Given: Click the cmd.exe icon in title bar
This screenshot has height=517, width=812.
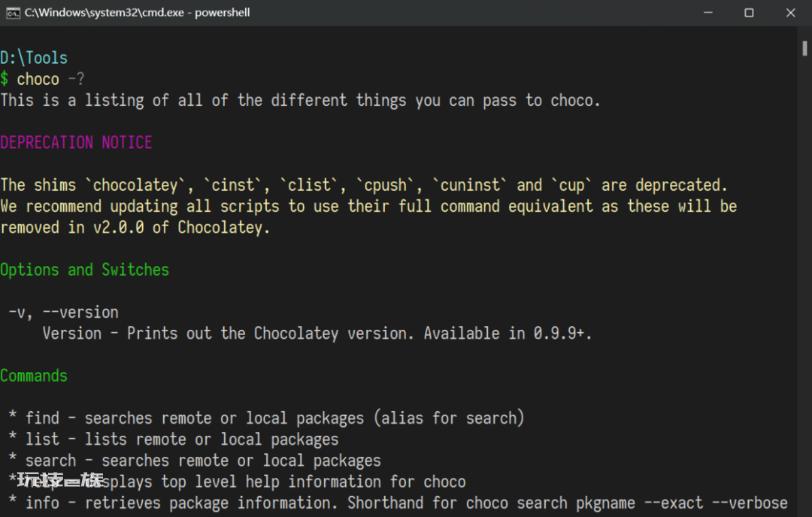Looking at the screenshot, I should coord(13,13).
